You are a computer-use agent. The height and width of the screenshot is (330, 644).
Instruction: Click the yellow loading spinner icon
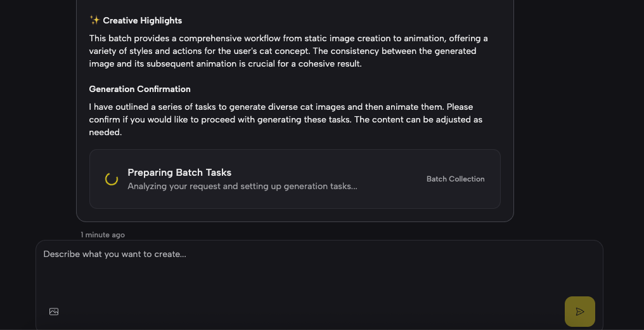[112, 179]
